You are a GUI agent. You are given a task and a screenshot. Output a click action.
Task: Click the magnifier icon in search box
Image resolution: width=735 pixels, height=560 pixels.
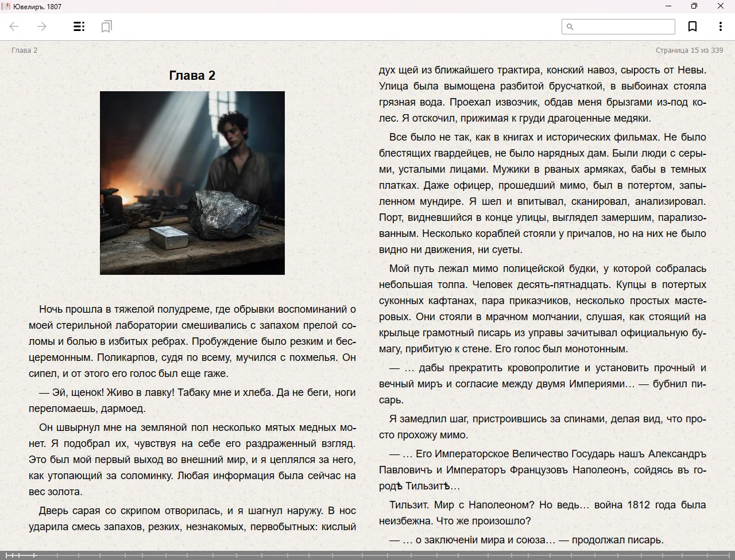[x=570, y=26]
